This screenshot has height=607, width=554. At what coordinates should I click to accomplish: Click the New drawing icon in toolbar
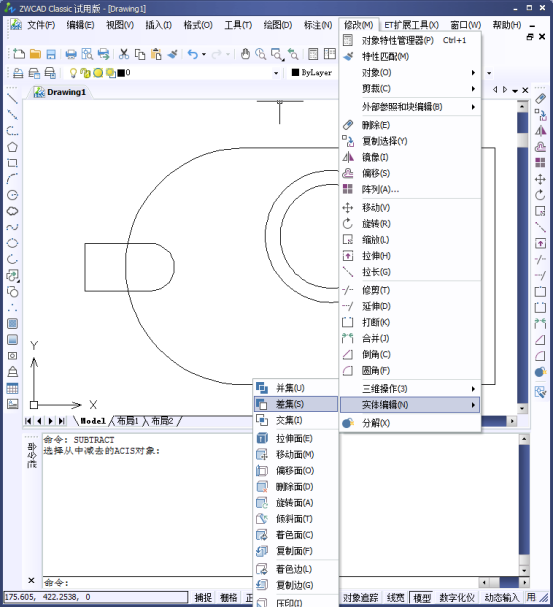coord(18,54)
